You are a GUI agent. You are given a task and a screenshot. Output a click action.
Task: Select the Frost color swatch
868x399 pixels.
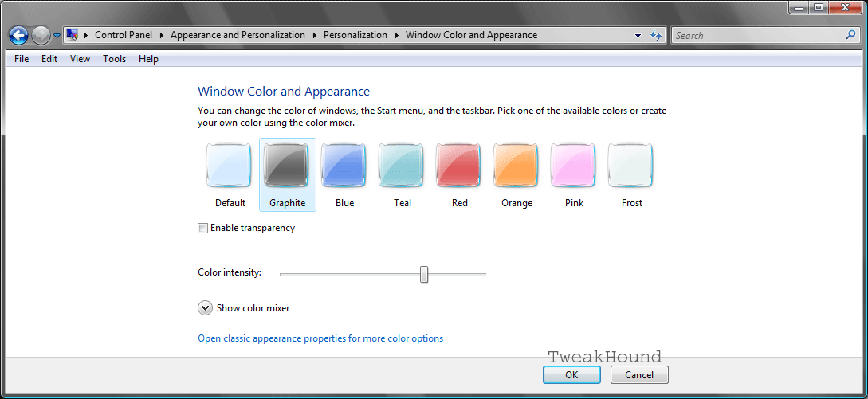pyautogui.click(x=631, y=166)
